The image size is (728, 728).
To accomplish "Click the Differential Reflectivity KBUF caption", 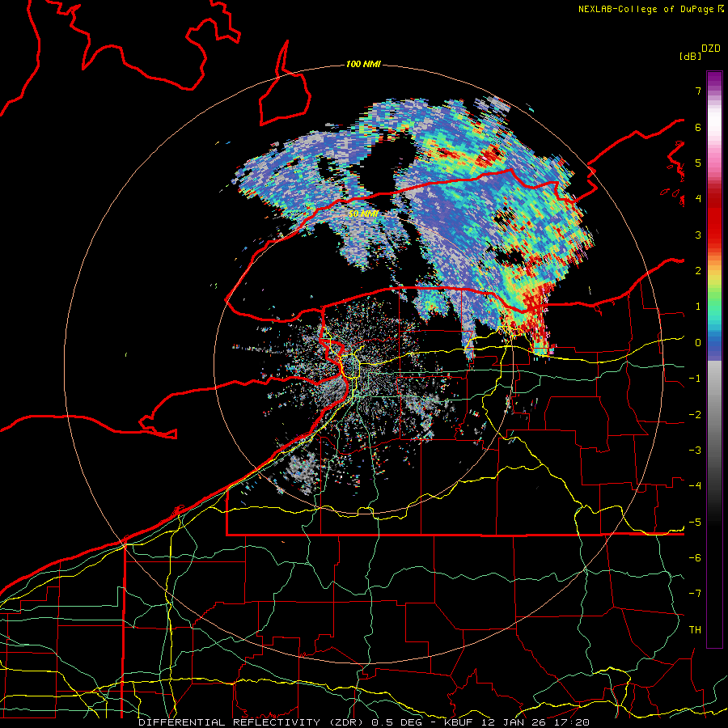I will [x=364, y=722].
